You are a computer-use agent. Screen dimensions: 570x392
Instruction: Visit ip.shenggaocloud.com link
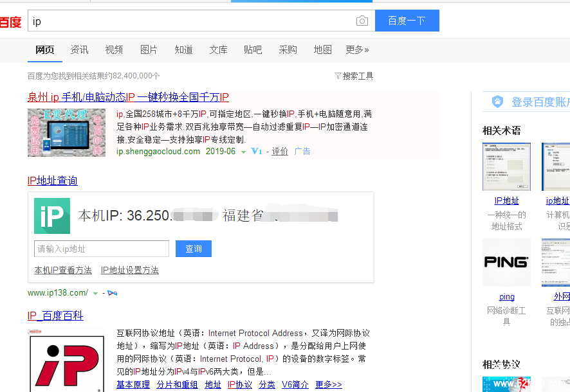click(x=158, y=152)
